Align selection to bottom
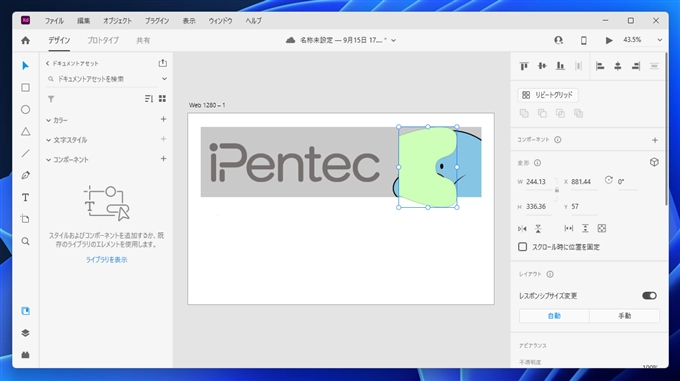This screenshot has height=381, width=680. click(560, 66)
